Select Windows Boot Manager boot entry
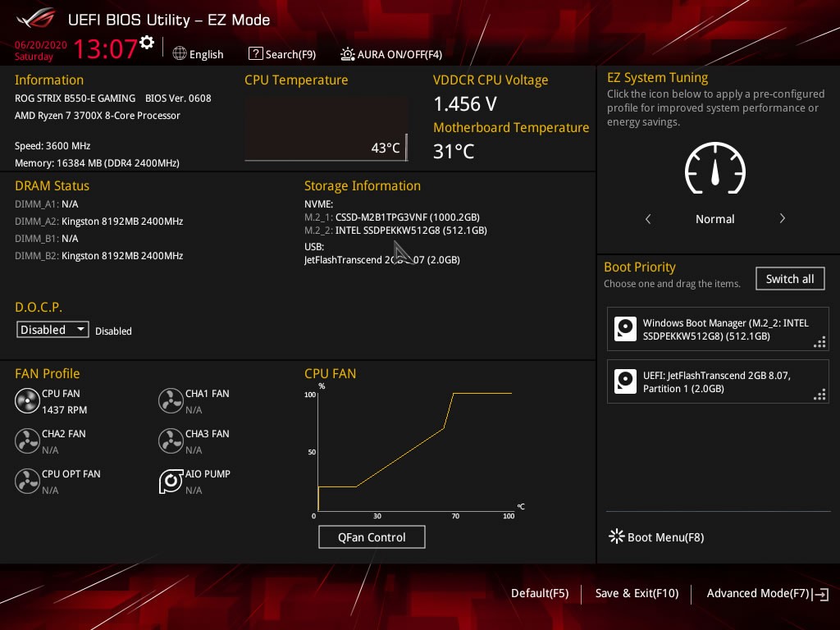Image resolution: width=840 pixels, height=630 pixels. pos(718,329)
